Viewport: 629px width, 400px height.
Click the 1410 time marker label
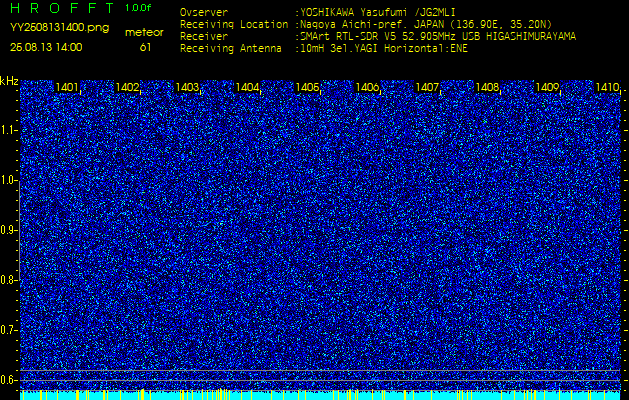[607, 87]
